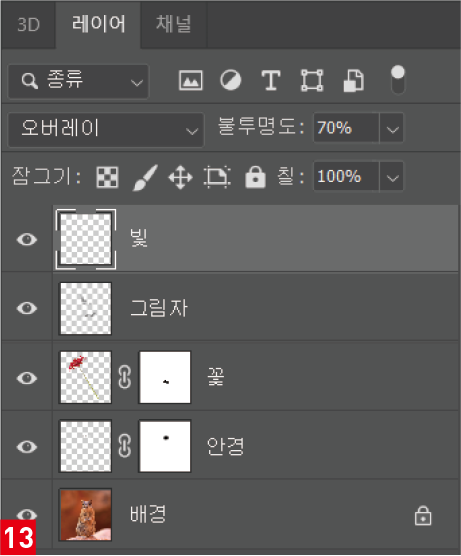
Task: Expand the 칠 fill slider dropdown arrow
Action: click(392, 176)
